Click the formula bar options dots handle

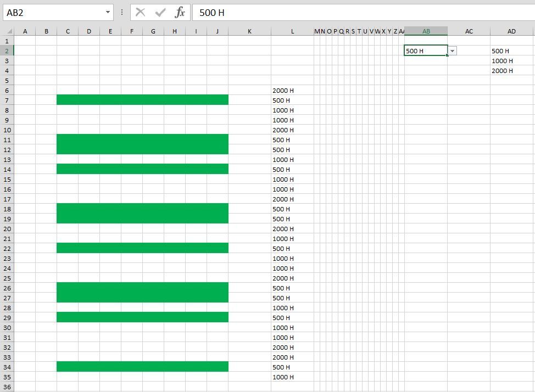pyautogui.click(x=122, y=13)
